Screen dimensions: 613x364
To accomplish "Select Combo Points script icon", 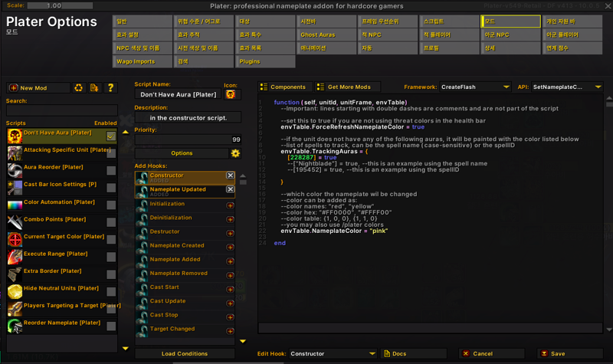I will (x=15, y=222).
